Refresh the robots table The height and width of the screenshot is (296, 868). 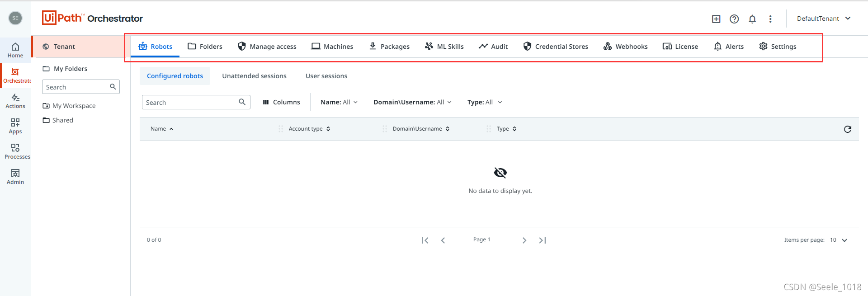(x=848, y=129)
